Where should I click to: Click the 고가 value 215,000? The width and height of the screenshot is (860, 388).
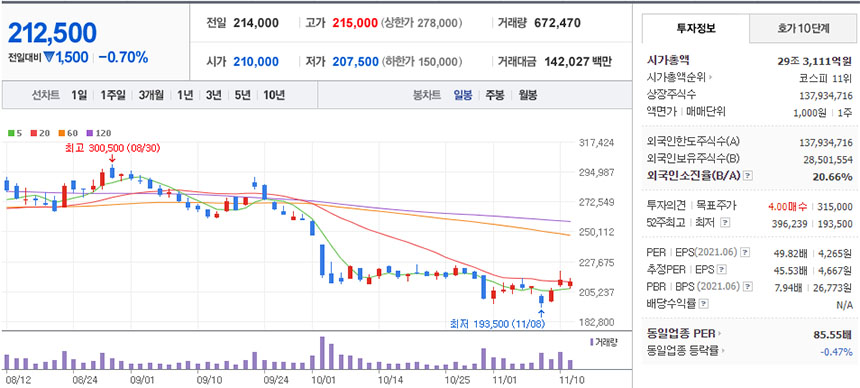tap(355, 23)
